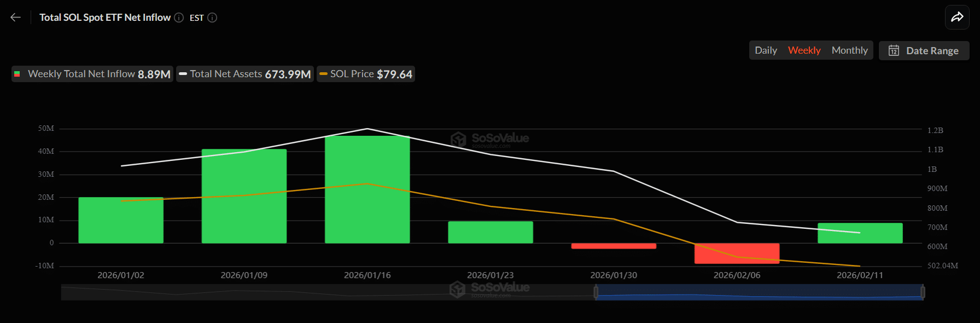Switch to the Monthly view
The width and height of the screenshot is (980, 323).
tap(849, 50)
